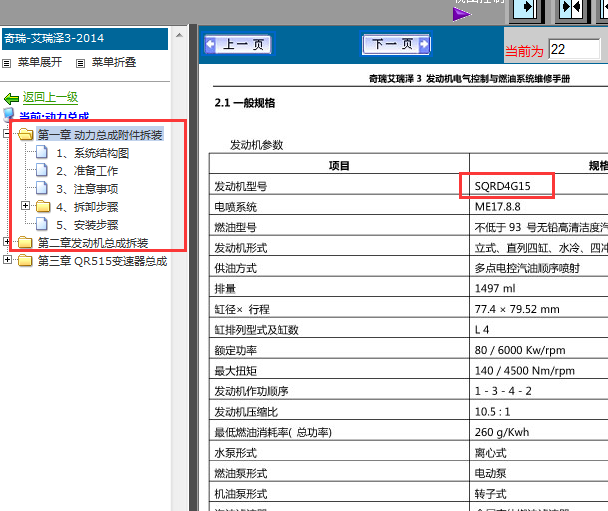The height and width of the screenshot is (511, 608).
Task: Click the 返回上一级 link
Action: click(50, 97)
